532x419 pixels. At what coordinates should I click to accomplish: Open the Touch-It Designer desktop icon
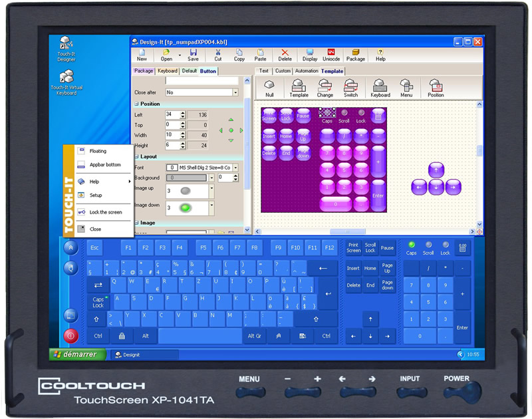point(66,49)
